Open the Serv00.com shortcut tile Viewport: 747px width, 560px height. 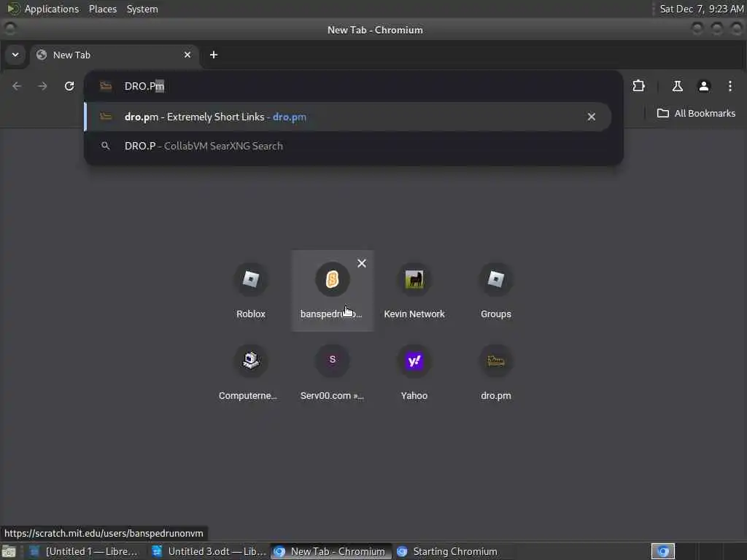[x=332, y=373]
